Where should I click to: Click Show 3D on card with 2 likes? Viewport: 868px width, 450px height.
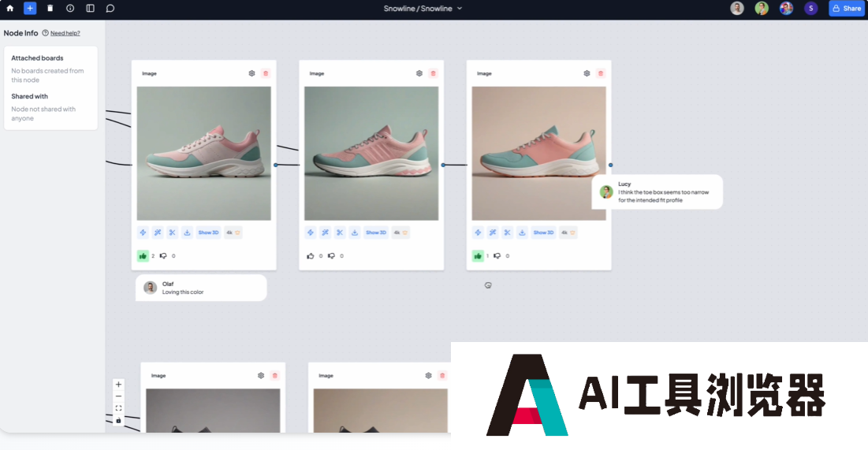[209, 232]
